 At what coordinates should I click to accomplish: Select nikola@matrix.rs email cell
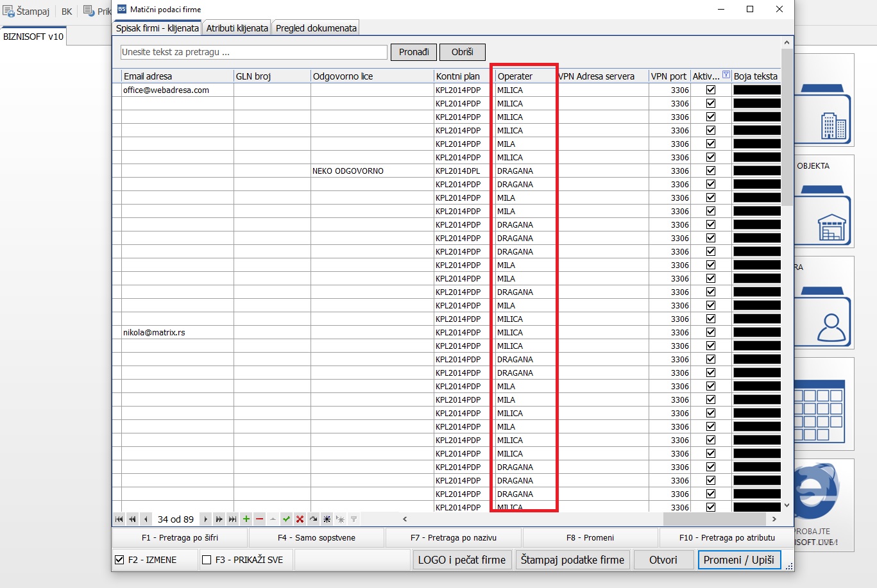coord(177,332)
